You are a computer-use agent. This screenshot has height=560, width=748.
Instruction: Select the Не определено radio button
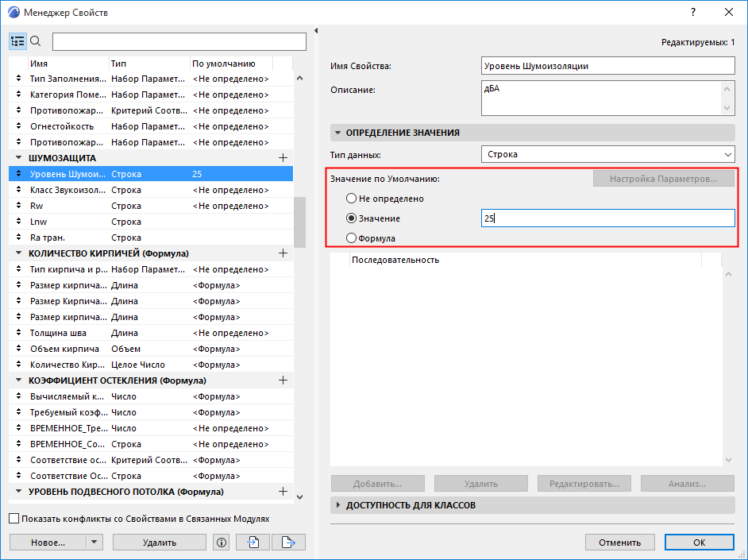[351, 198]
